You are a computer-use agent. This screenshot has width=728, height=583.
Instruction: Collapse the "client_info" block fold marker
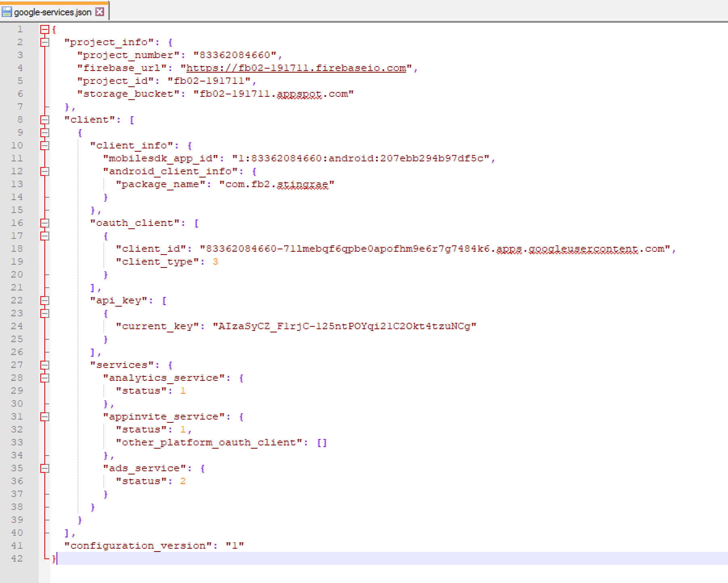click(x=45, y=146)
